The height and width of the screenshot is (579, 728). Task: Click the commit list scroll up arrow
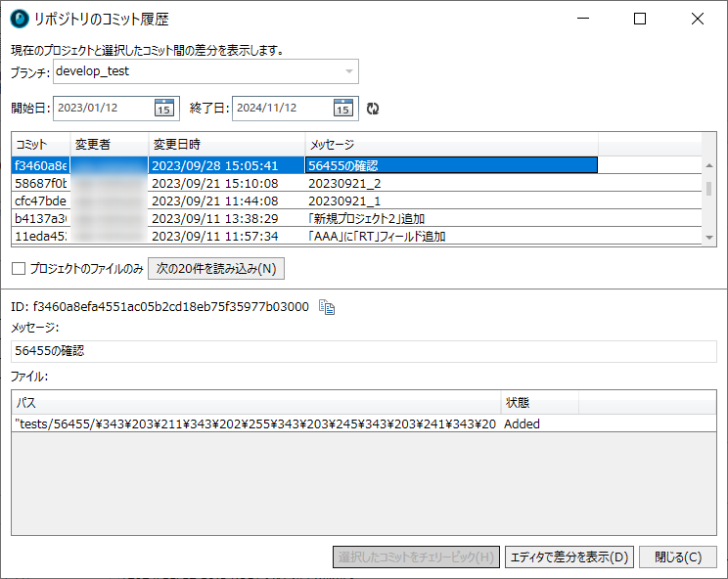pos(709,165)
